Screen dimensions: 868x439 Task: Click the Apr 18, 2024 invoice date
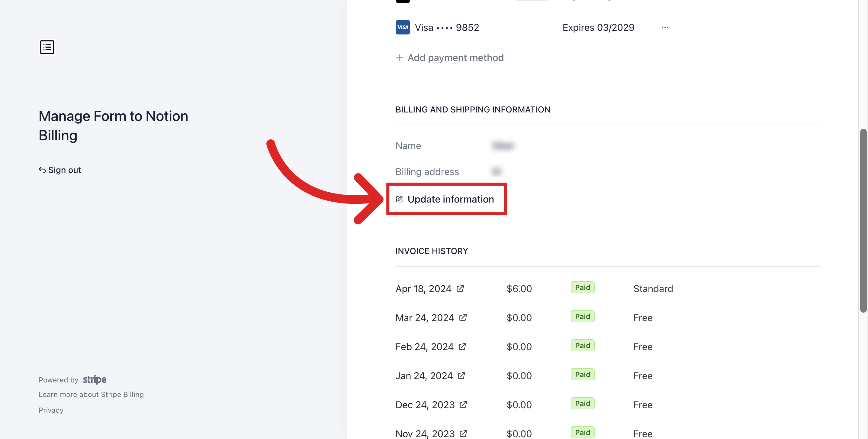(423, 288)
